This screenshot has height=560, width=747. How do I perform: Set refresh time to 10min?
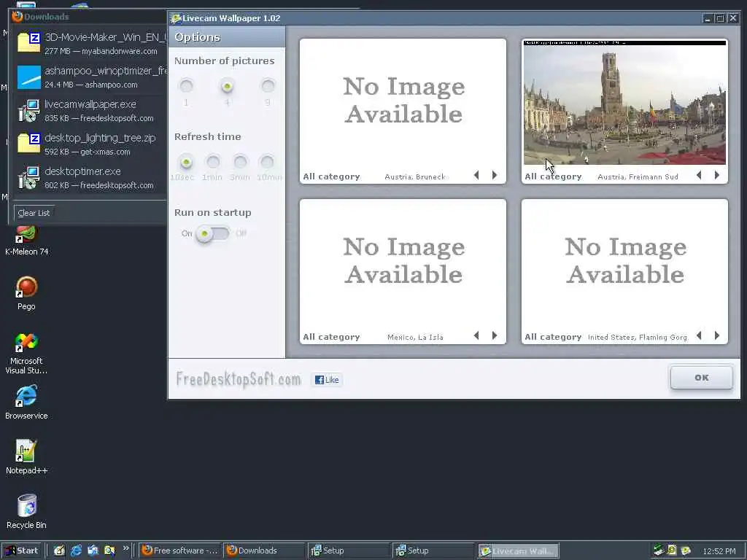point(267,162)
